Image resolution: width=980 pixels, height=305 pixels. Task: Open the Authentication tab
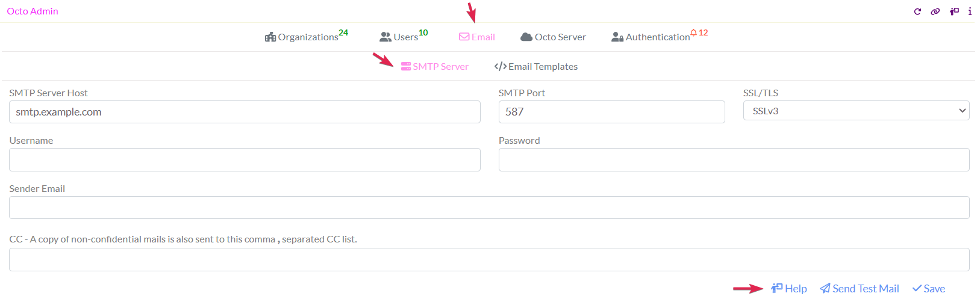[x=651, y=37]
